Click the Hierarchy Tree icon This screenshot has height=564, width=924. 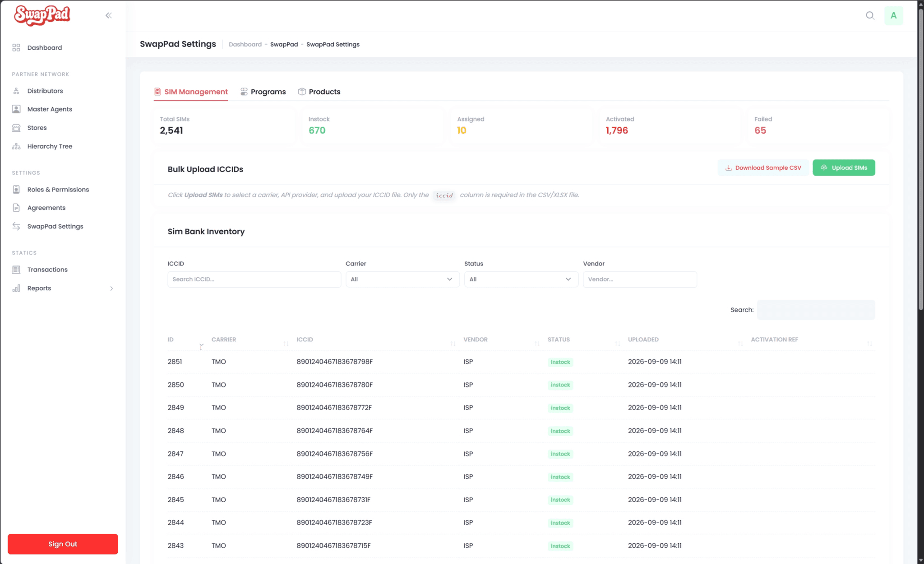point(16,146)
